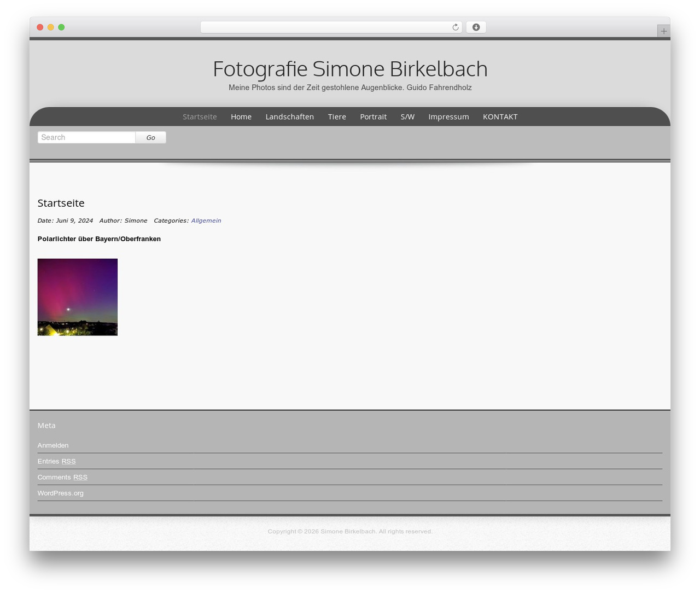Click the Meta widget heading
700x593 pixels.
point(46,425)
